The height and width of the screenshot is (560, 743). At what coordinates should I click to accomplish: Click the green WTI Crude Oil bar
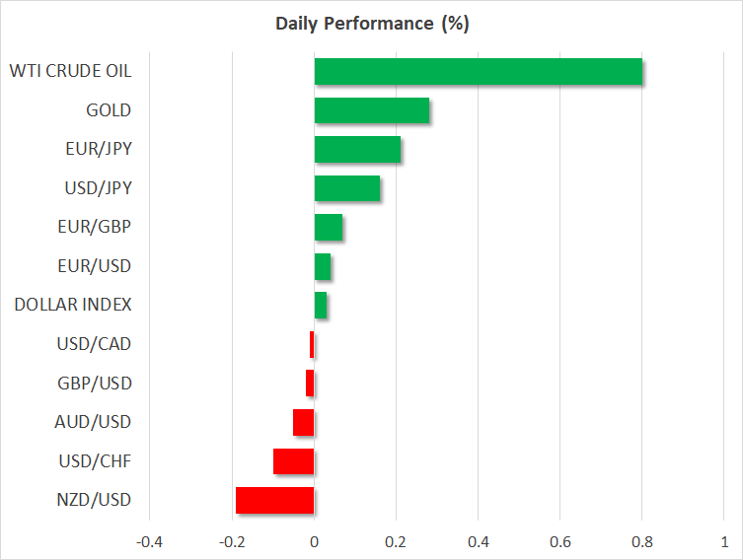[479, 72]
